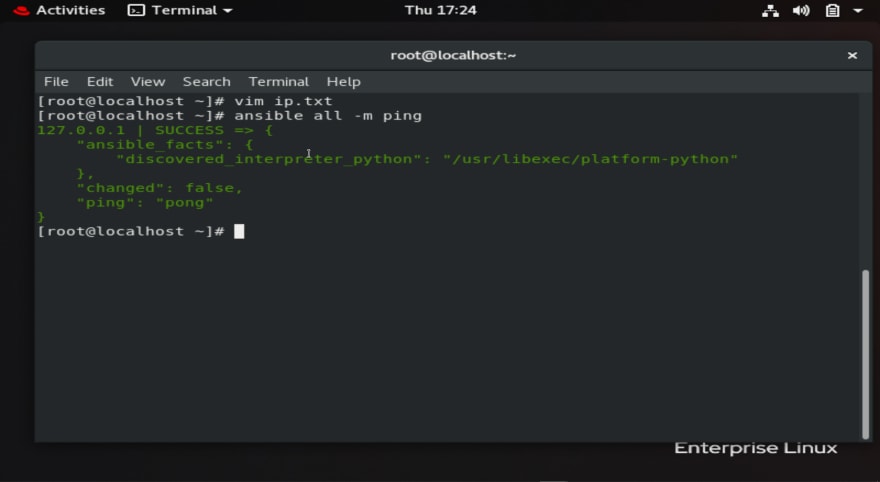Click the "/usr/libexec/platform-python" value
Screen dimensions: 880x482
point(590,159)
